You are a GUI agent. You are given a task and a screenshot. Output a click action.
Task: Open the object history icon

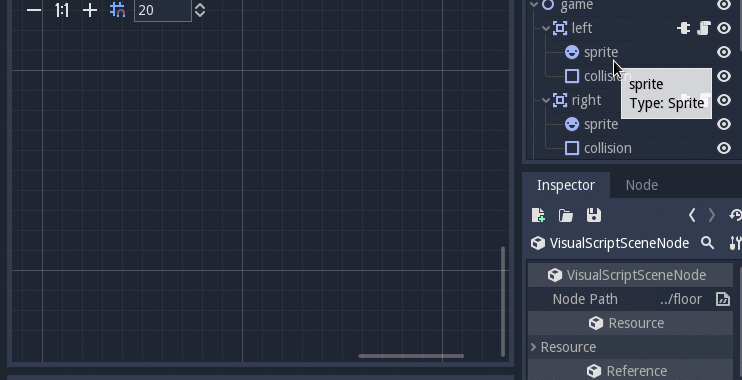(x=736, y=216)
